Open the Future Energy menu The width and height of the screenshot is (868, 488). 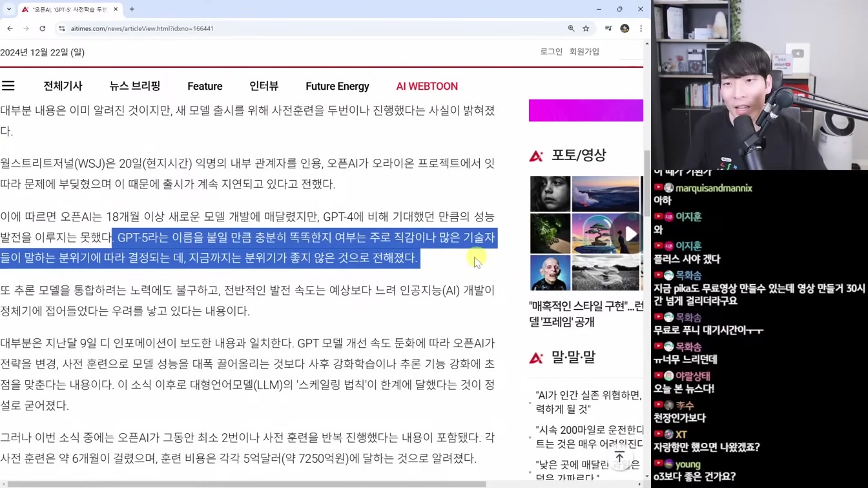(x=337, y=86)
